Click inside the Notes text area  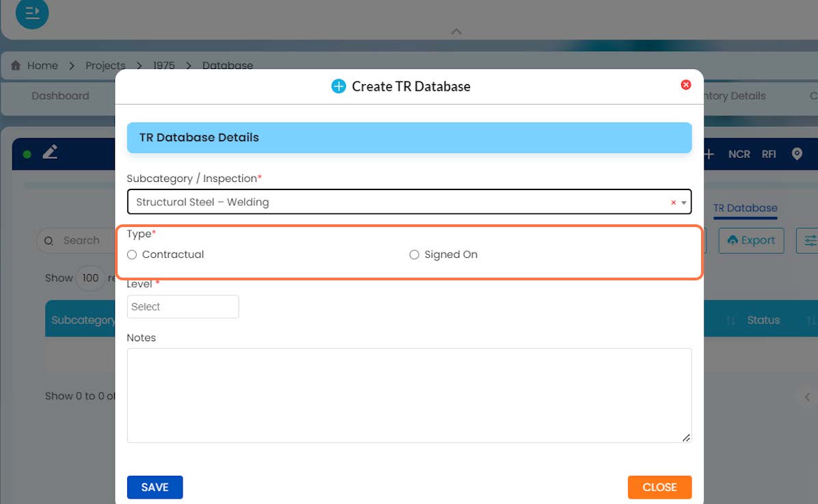pos(409,395)
